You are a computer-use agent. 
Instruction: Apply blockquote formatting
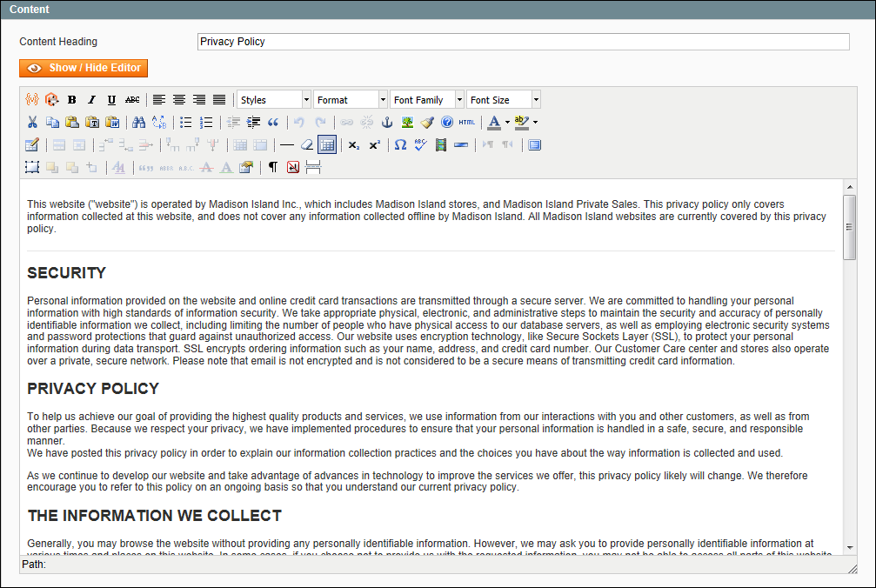pyautogui.click(x=273, y=122)
